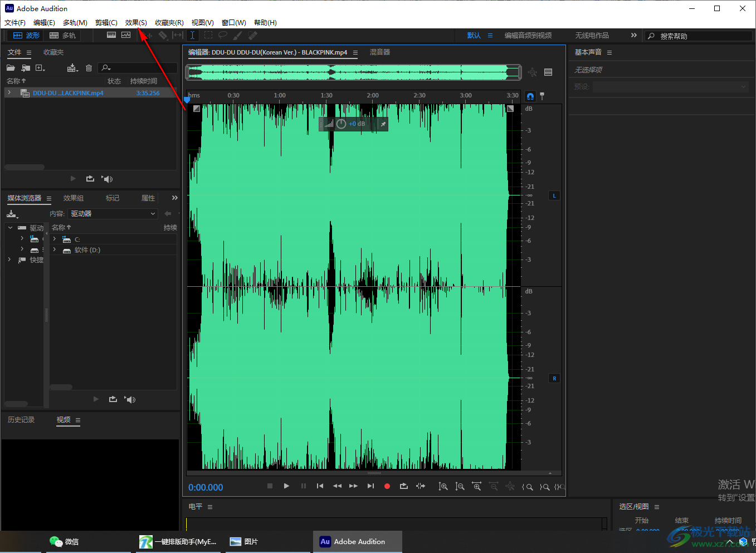
Task: Select the Time Selection tool
Action: 192,35
